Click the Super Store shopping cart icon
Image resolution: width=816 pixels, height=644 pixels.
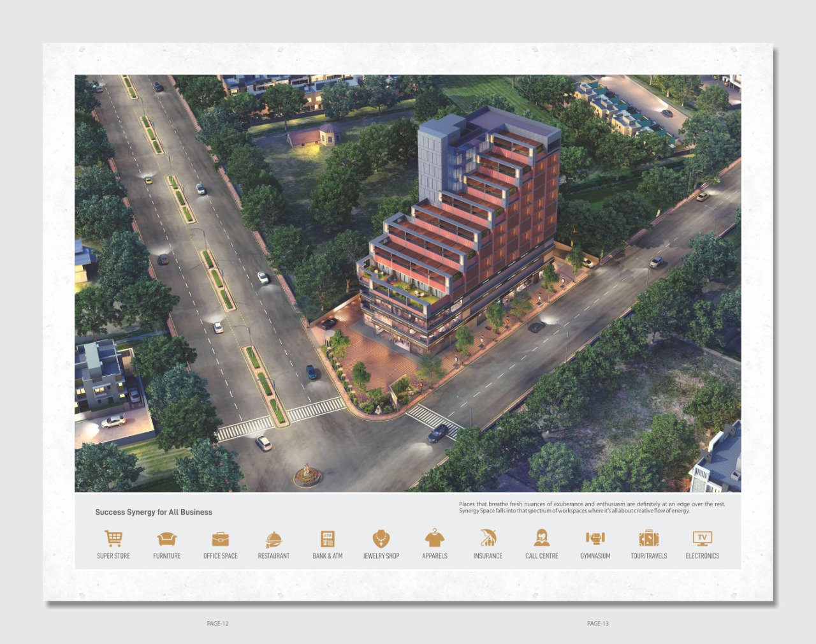[x=113, y=539]
